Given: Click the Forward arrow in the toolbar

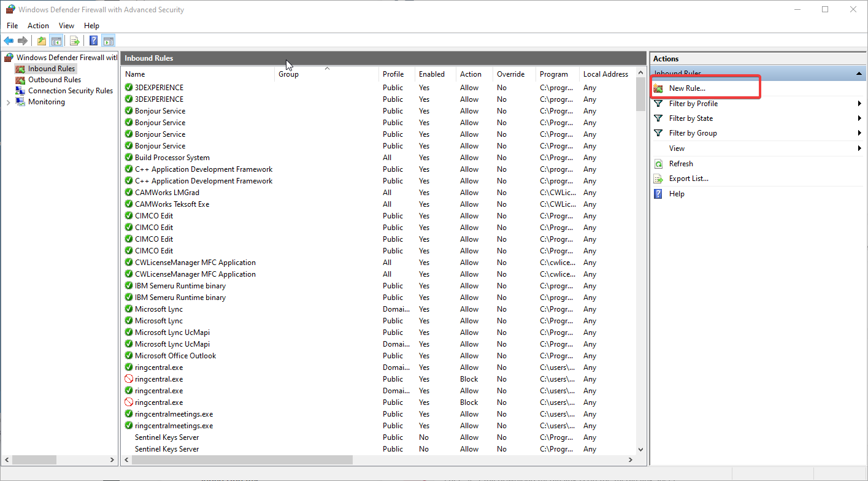Looking at the screenshot, I should 23,41.
